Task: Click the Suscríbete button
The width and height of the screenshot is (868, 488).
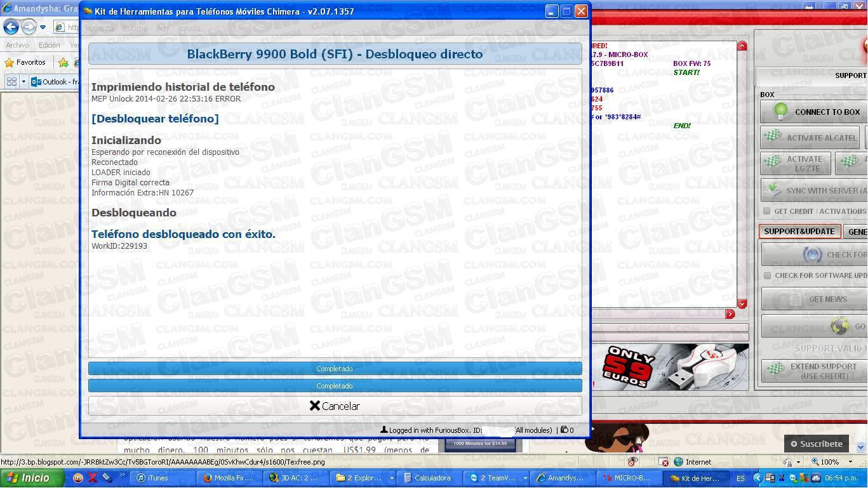Action: [x=816, y=444]
